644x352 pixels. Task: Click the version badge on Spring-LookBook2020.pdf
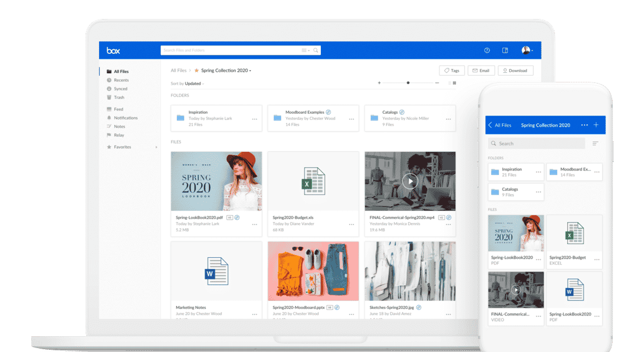click(x=230, y=217)
